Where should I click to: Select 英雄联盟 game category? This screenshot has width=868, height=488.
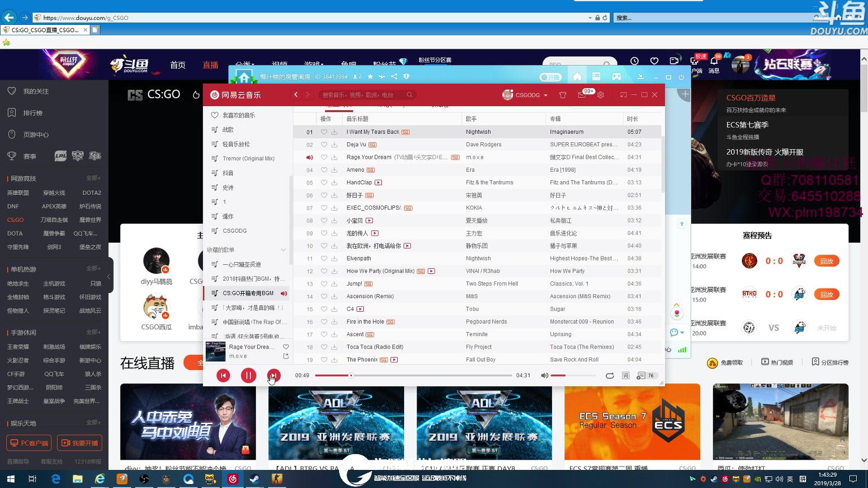click(18, 193)
